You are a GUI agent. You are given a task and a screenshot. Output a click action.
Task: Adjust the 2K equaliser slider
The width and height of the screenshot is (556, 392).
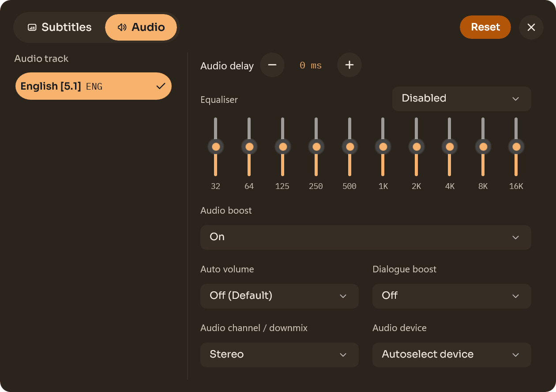417,147
